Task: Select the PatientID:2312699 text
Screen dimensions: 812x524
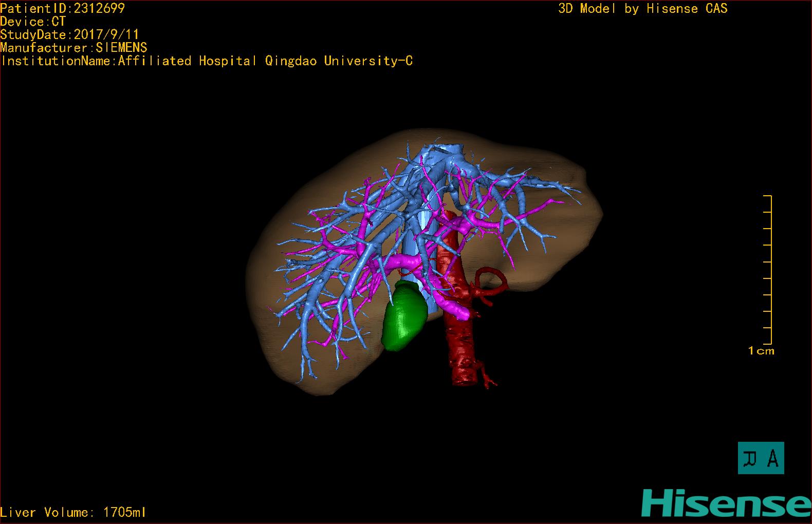Action: [62, 8]
